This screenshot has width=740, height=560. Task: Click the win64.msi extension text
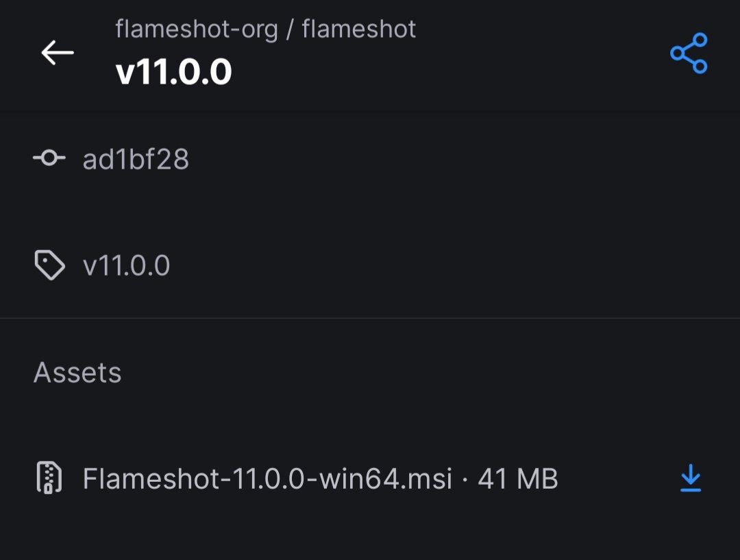(x=391, y=478)
